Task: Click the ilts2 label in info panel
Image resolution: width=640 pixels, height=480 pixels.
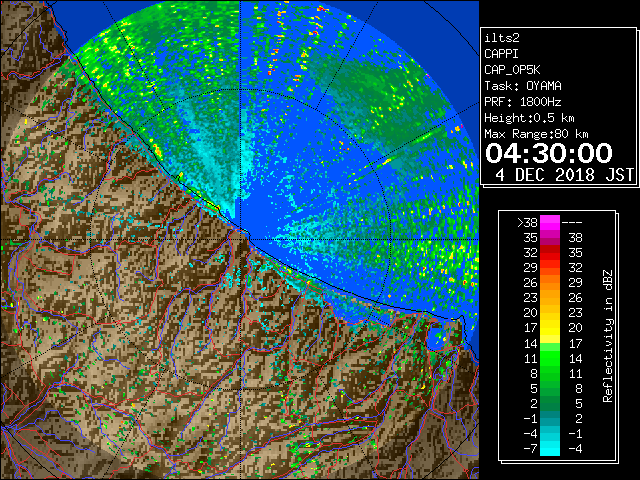Action: [x=502, y=38]
